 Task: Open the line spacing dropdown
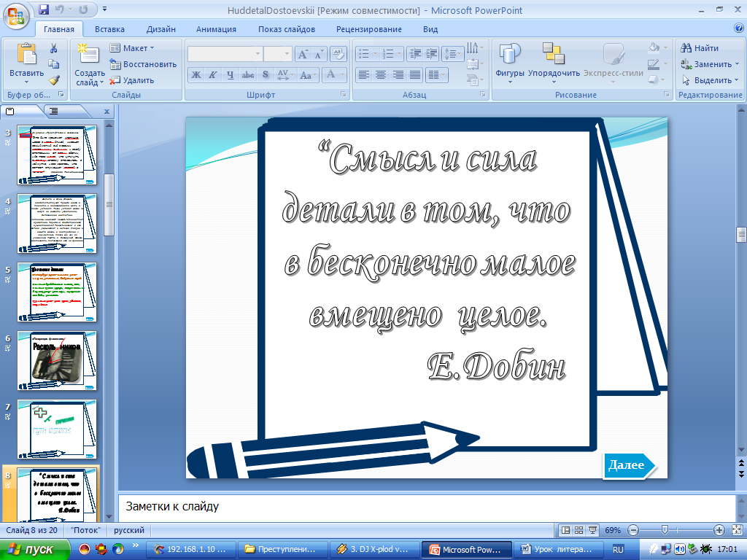pyautogui.click(x=452, y=54)
